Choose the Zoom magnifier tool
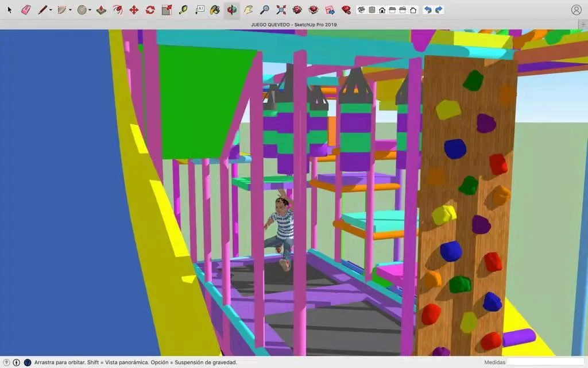This screenshot has height=368, width=588. pyautogui.click(x=264, y=10)
